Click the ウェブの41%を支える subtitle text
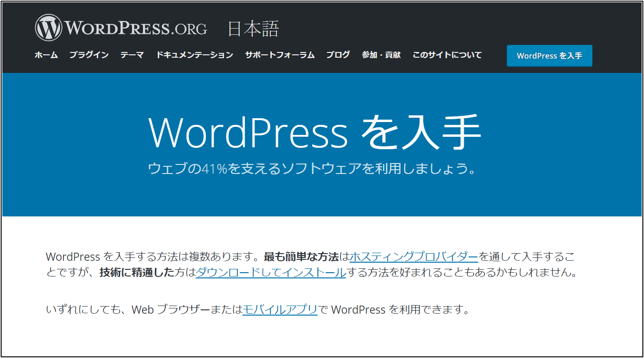The image size is (644, 358). tap(312, 169)
